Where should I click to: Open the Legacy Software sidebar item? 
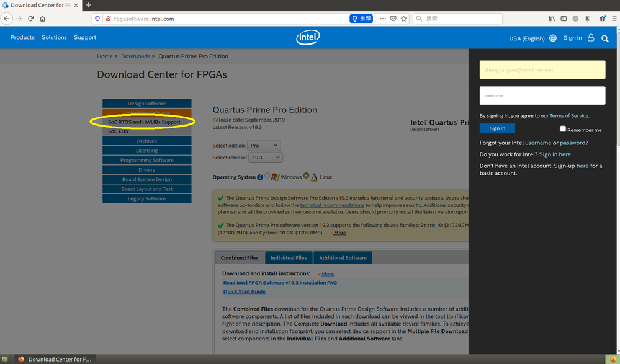coord(146,199)
